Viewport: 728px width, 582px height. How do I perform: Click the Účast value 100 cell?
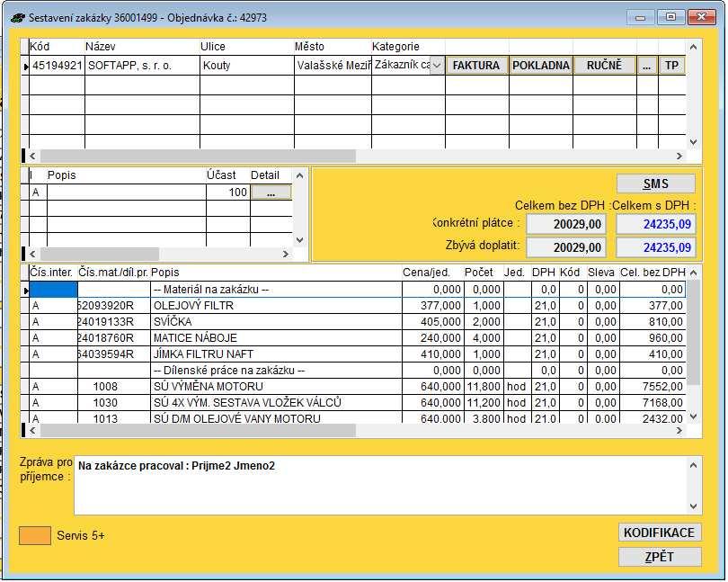[228, 193]
